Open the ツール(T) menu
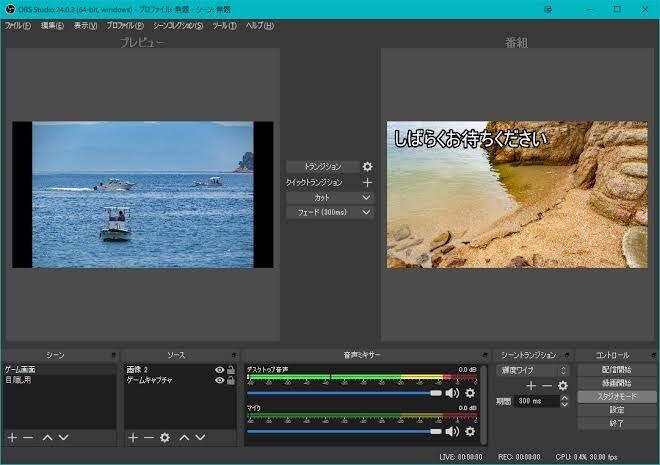This screenshot has height=465, width=660. coord(224,26)
